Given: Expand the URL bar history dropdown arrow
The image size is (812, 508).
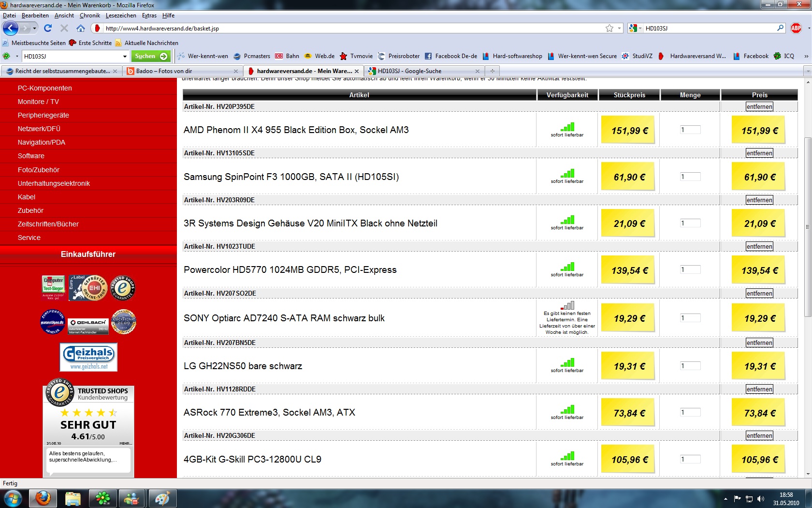Looking at the screenshot, I should point(619,28).
